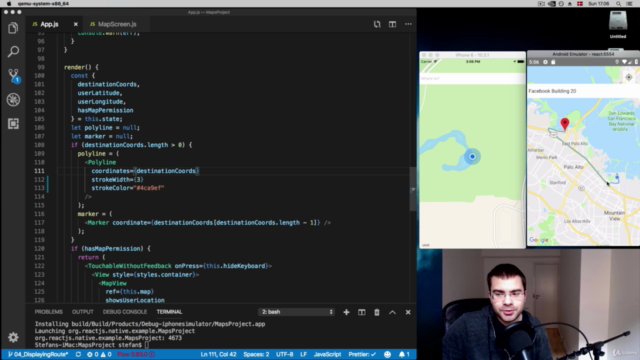Image resolution: width=640 pixels, height=360 pixels.
Task: Click the 'Facebook Building 20' field in Android emulator
Action: [x=583, y=91]
